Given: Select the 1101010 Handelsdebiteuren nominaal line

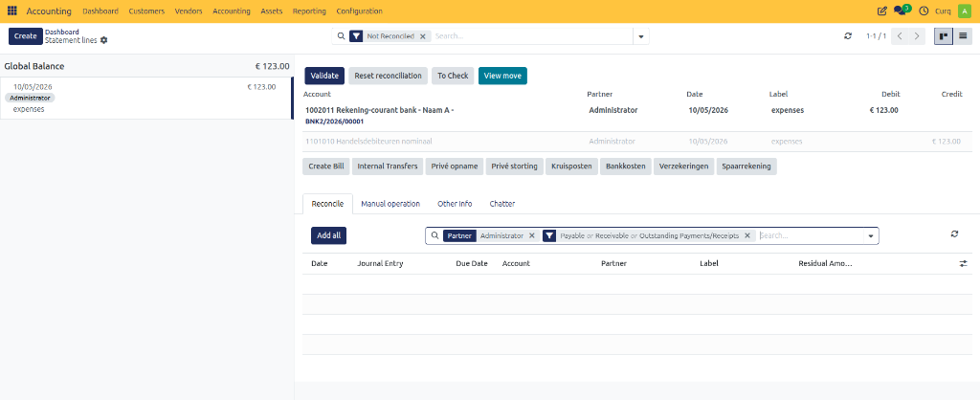Looking at the screenshot, I should [x=637, y=142].
